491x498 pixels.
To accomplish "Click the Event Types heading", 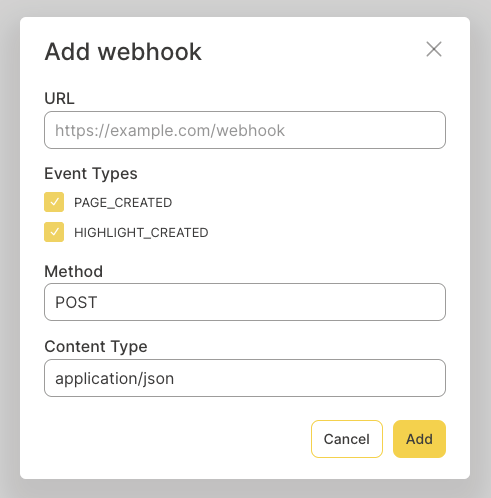I will [x=91, y=174].
